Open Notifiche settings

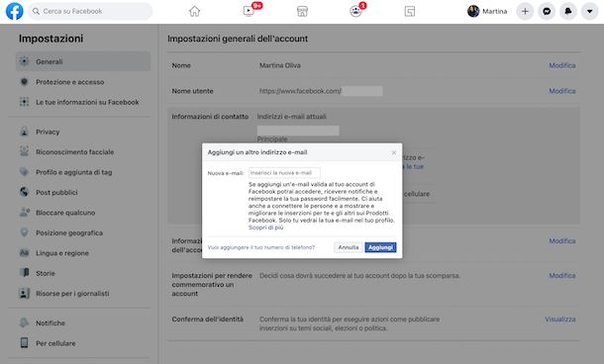coord(83,322)
